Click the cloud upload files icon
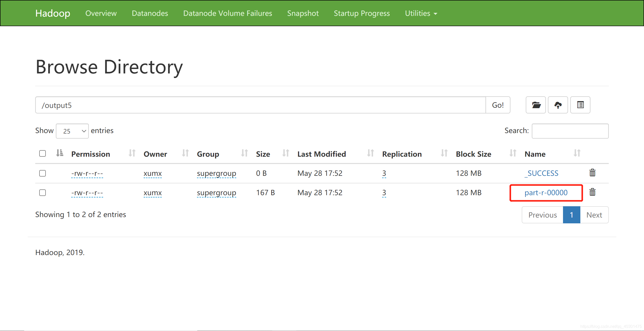 pyautogui.click(x=558, y=105)
